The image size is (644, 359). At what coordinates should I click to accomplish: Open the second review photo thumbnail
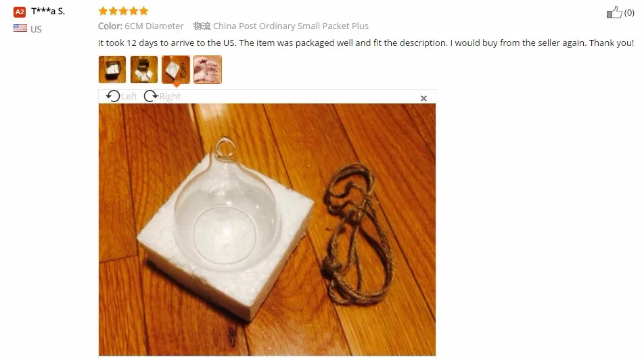143,70
